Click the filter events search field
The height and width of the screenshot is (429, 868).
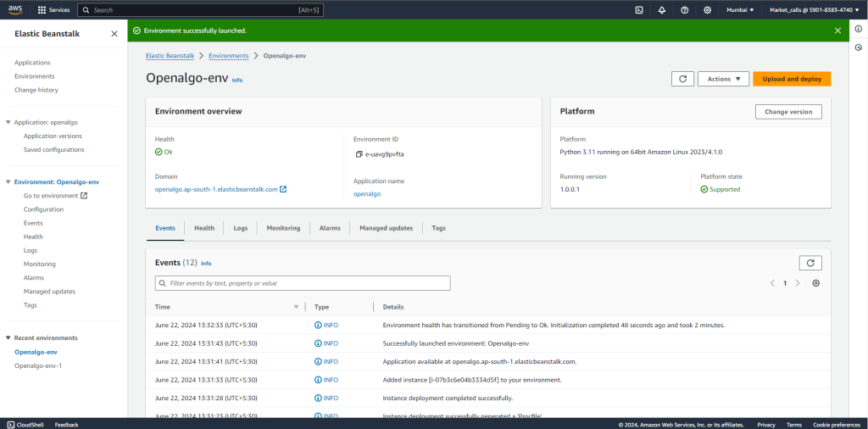tap(303, 283)
